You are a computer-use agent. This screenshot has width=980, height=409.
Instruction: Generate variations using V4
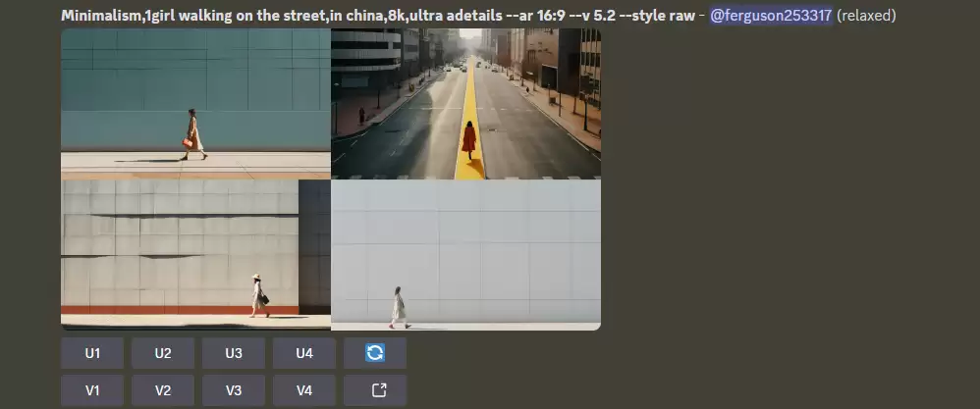[x=304, y=390]
